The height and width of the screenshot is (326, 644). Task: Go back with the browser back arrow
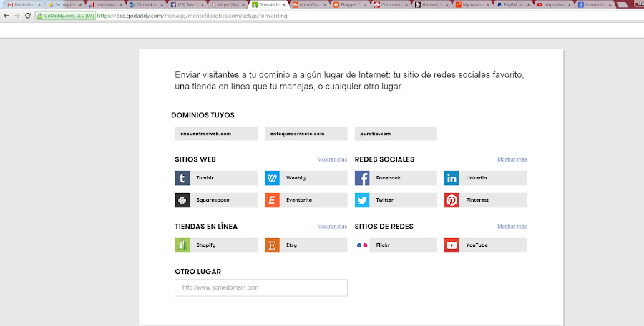click(x=6, y=16)
